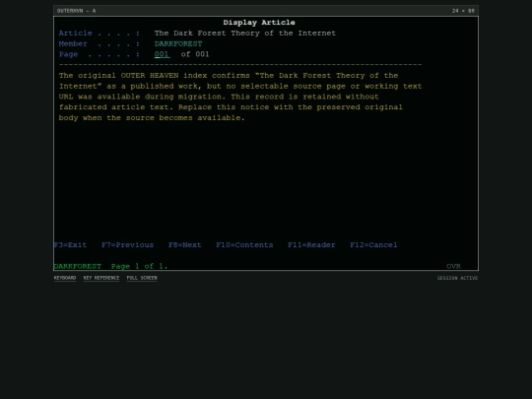The image size is (532, 399).
Task: Click F12=Cancel
Action: click(373, 245)
